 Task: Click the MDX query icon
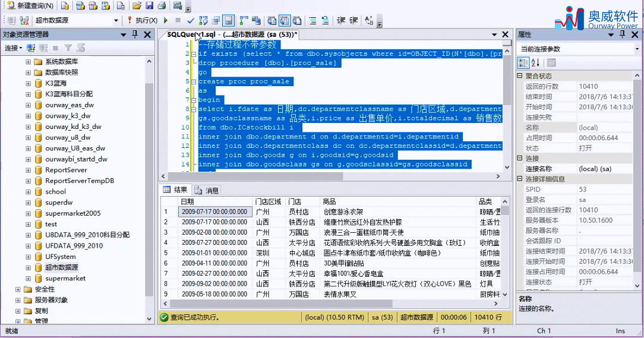pos(80,6)
